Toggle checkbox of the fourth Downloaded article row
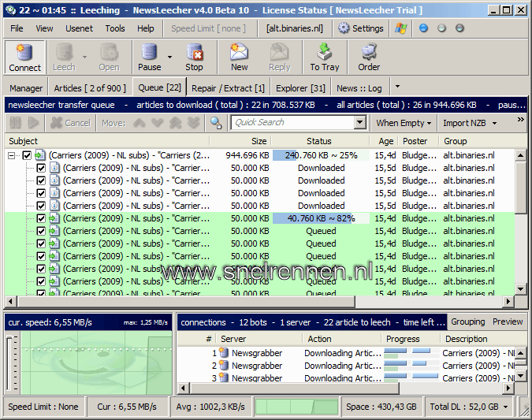 pos(41,206)
